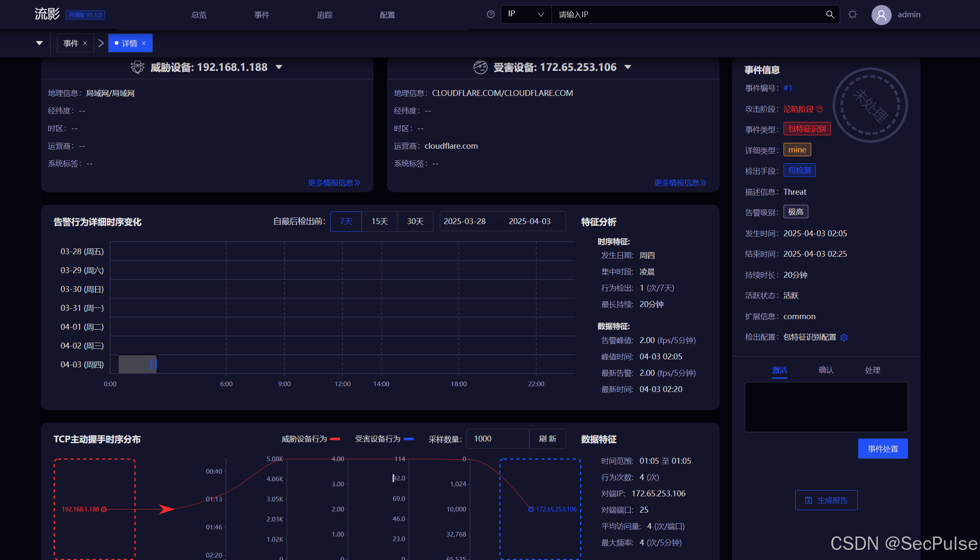Image resolution: width=980 pixels, height=560 pixels.
Task: Open the 追踪 navigation menu
Action: point(325,15)
